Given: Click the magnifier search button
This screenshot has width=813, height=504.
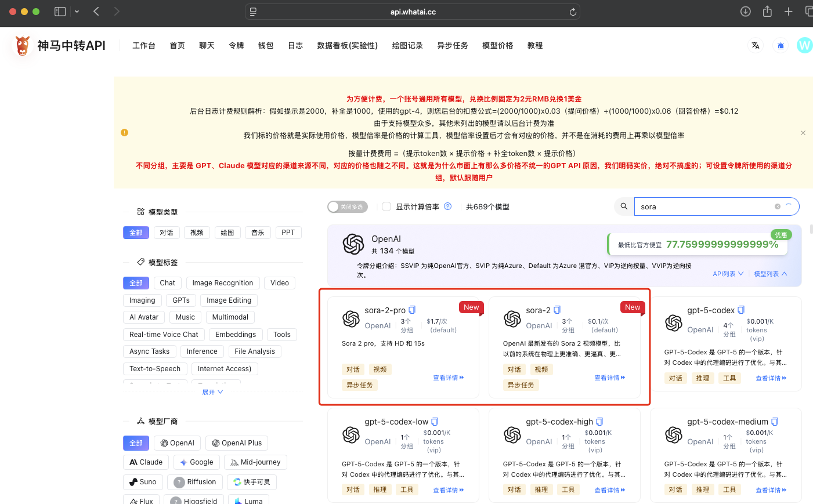Looking at the screenshot, I should pos(624,206).
